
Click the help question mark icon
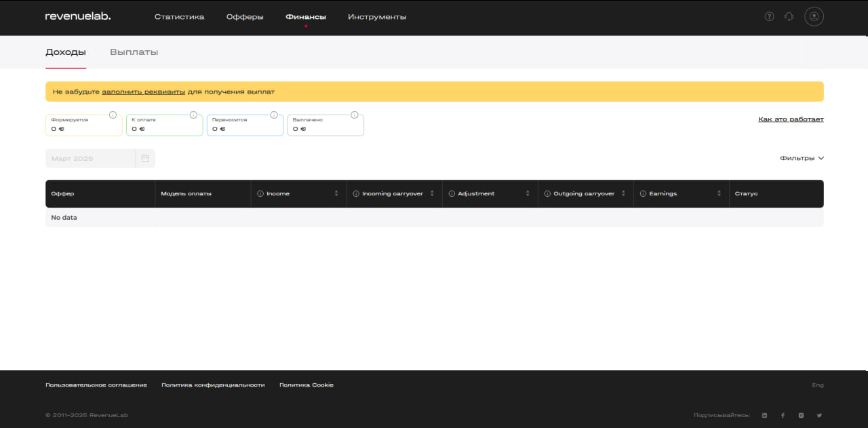pos(769,17)
